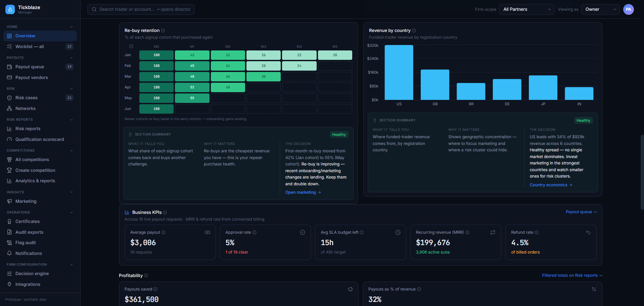
Task: Click the lightbulb icon in retention Section Summary
Action: click(130, 135)
